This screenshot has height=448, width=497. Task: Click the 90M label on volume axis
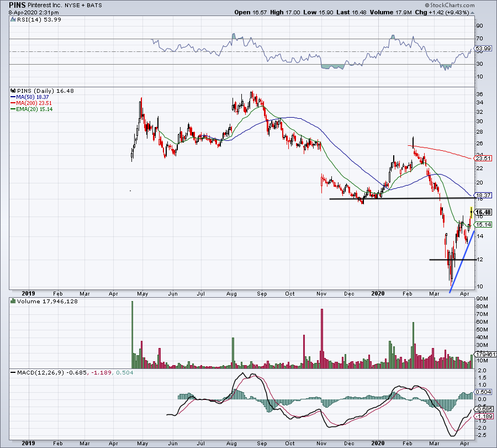point(482,299)
